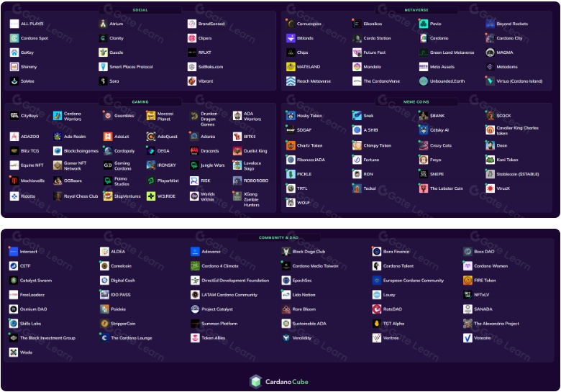Viewport: 561px width, 392px height.
Task: Click the ALL PLAYR project icon
Action: click(x=14, y=24)
